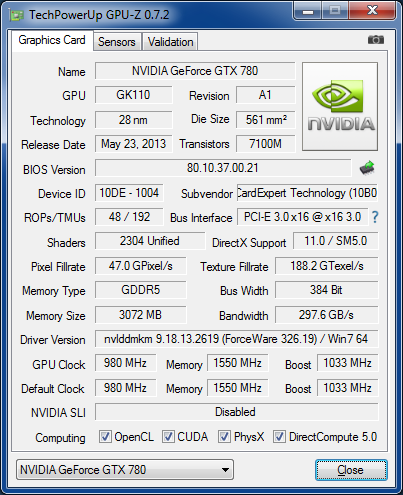403x495 pixels.
Task: Click the DirectX Support label
Action: click(249, 243)
